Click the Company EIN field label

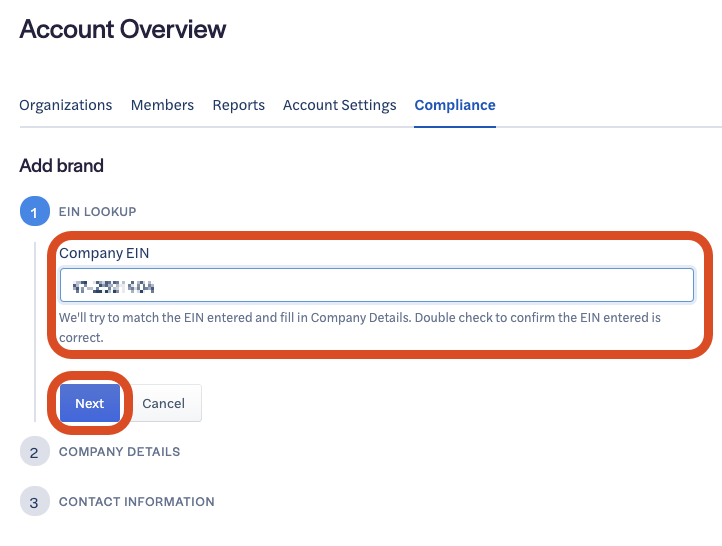(104, 253)
